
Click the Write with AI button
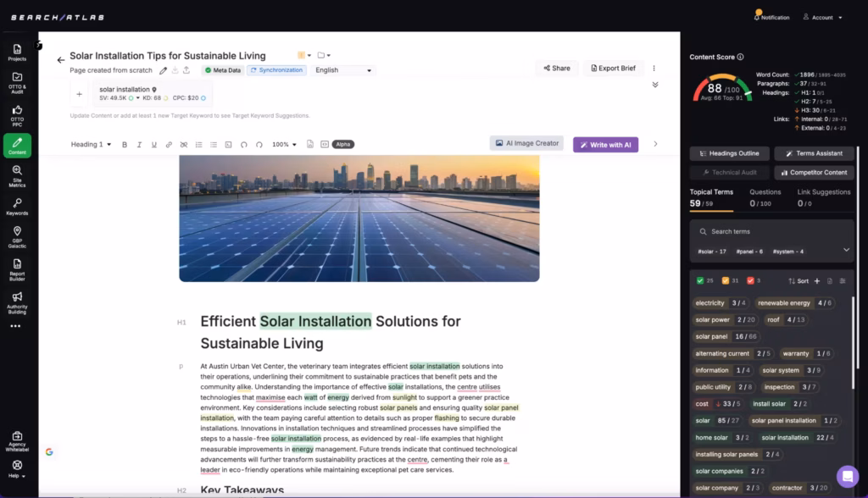point(605,144)
